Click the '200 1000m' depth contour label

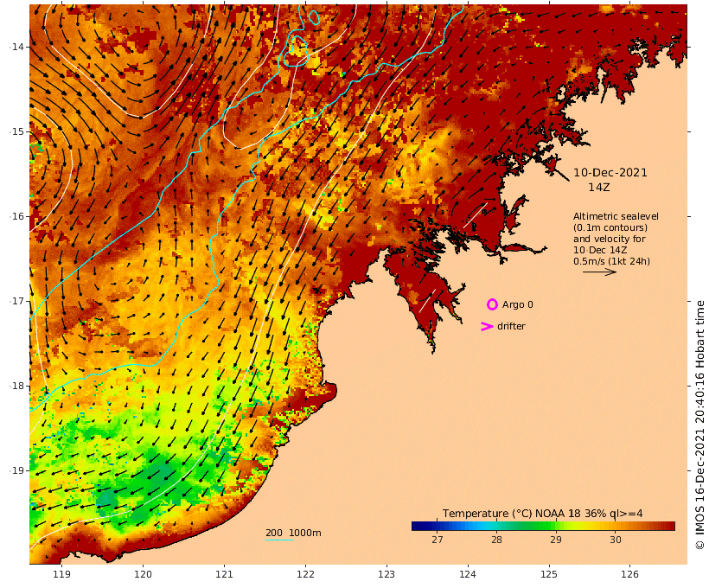293,533
